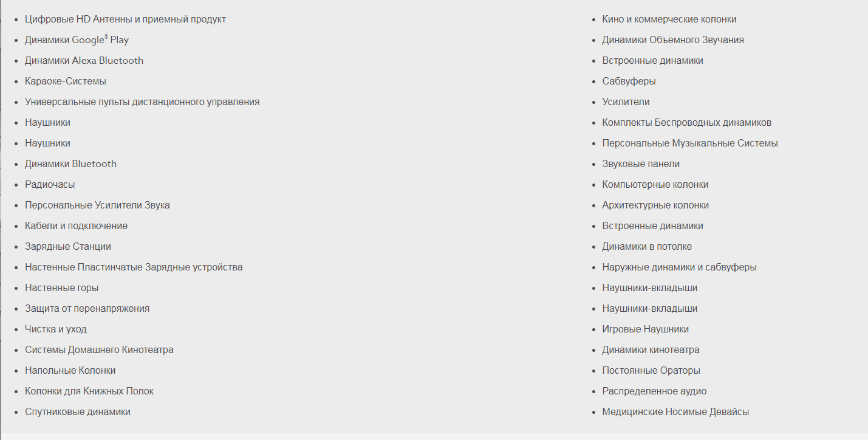Go to Динамики Alexa Bluetooth
The width and height of the screenshot is (868, 440).
tap(84, 61)
